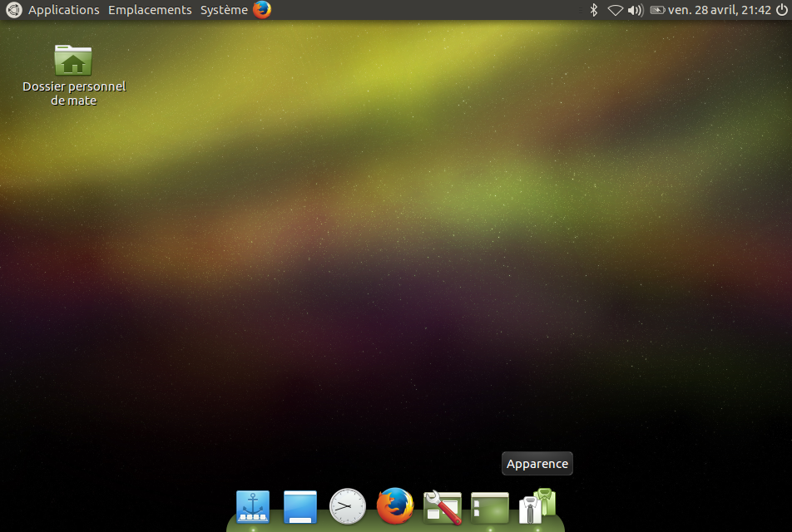792x532 pixels.
Task: Open the Bluetooth indicator
Action: 594,10
